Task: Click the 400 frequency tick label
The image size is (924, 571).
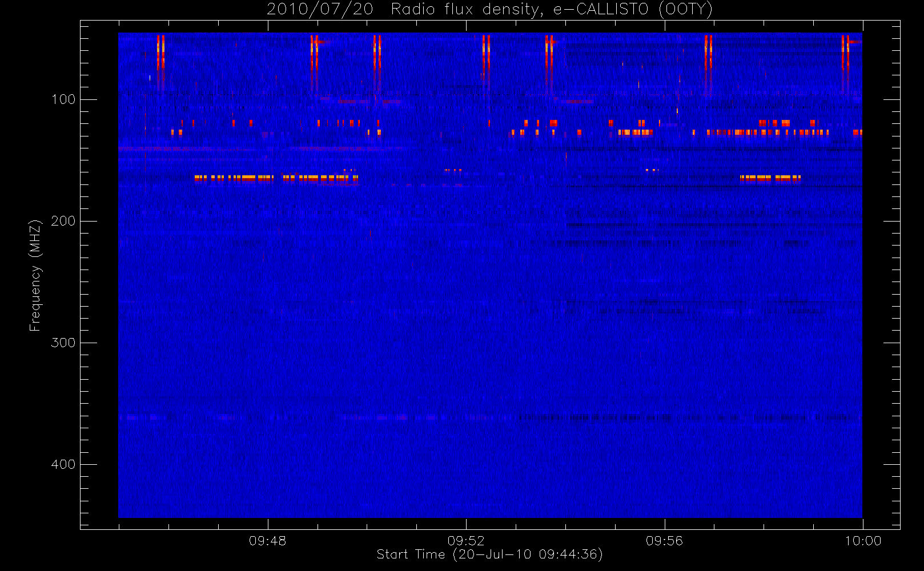Action: (x=63, y=464)
